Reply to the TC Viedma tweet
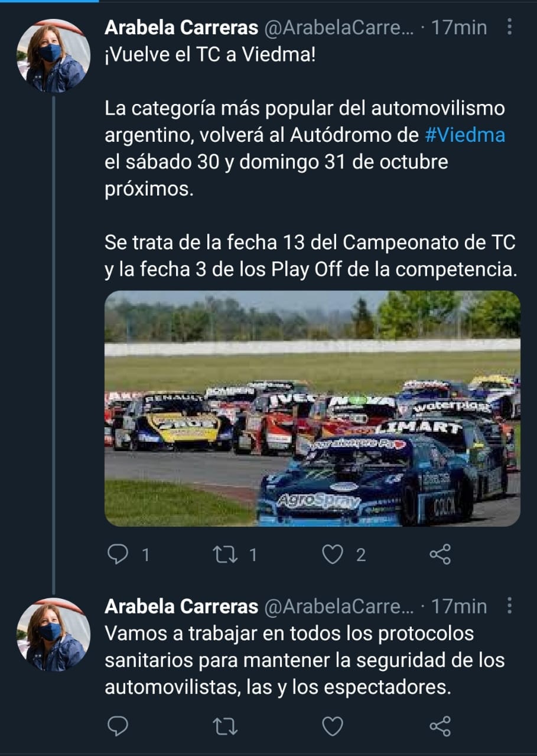The image size is (537, 756). tap(119, 554)
